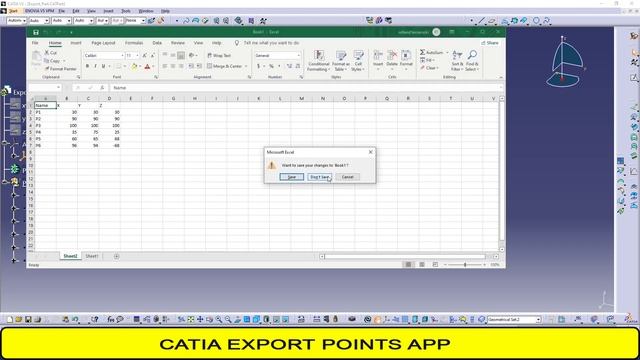
Task: Click Don't Save in the Excel dialog
Action: 319,177
